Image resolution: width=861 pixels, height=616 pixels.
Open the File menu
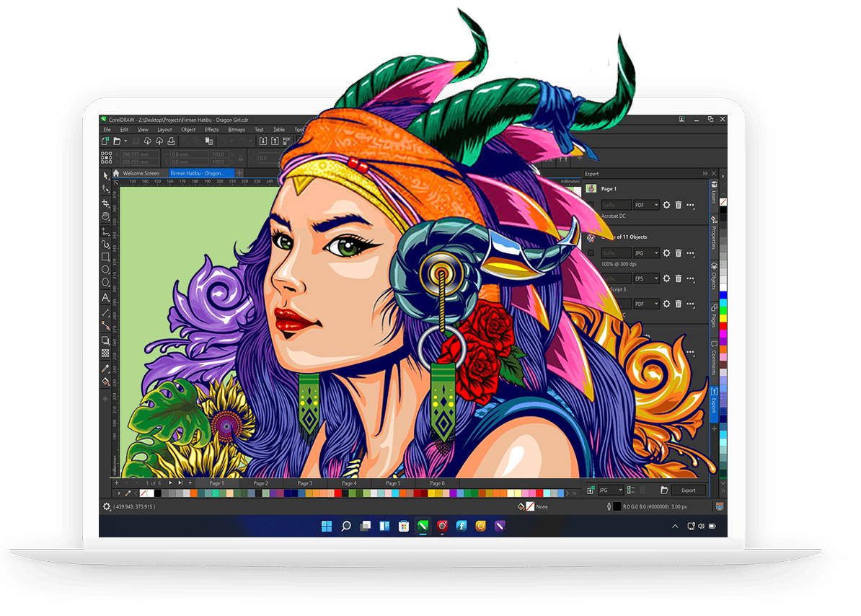107,130
